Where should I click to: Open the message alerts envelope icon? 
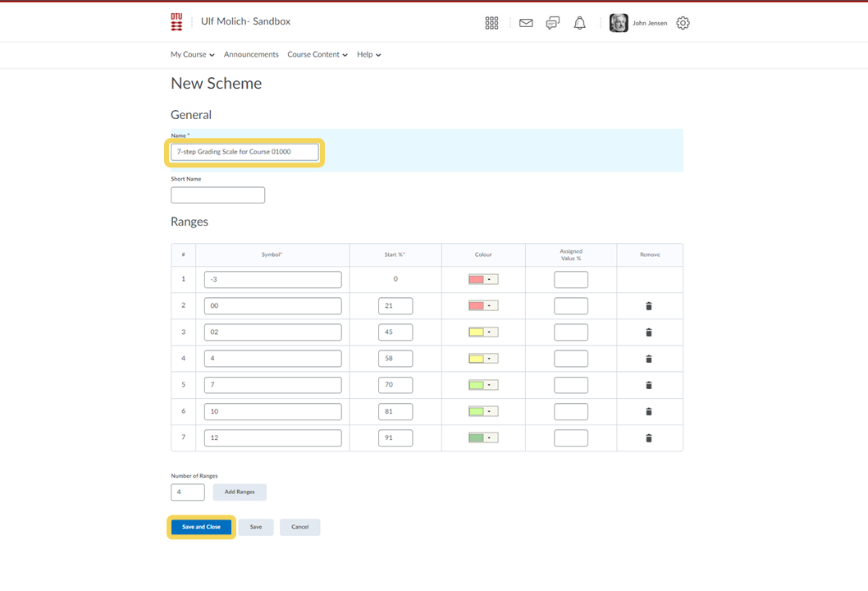526,23
